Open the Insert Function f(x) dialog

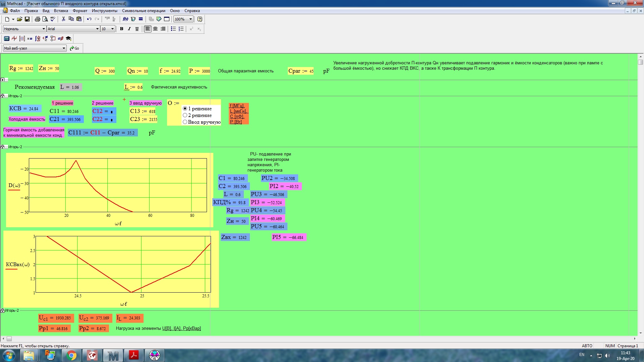[125, 19]
